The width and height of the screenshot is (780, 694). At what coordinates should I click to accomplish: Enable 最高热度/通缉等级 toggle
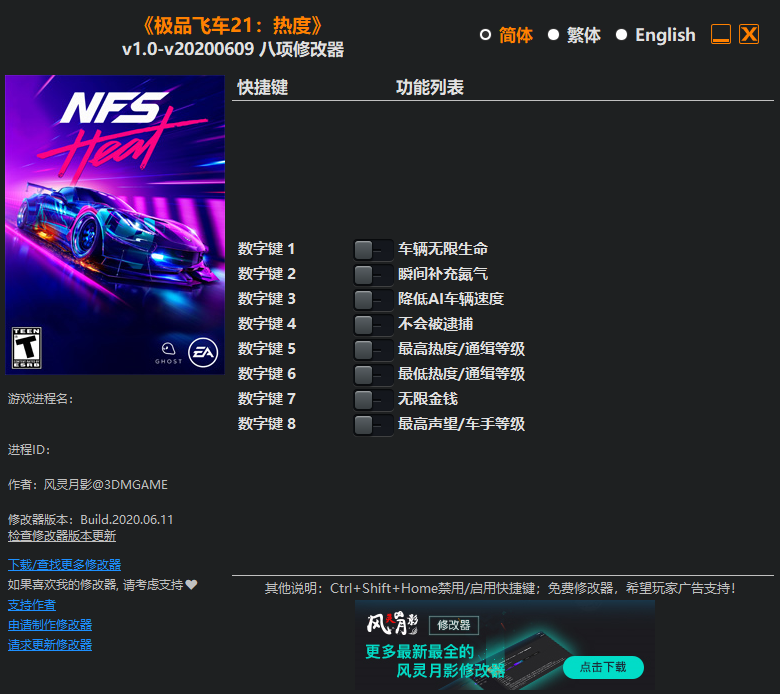click(x=373, y=350)
